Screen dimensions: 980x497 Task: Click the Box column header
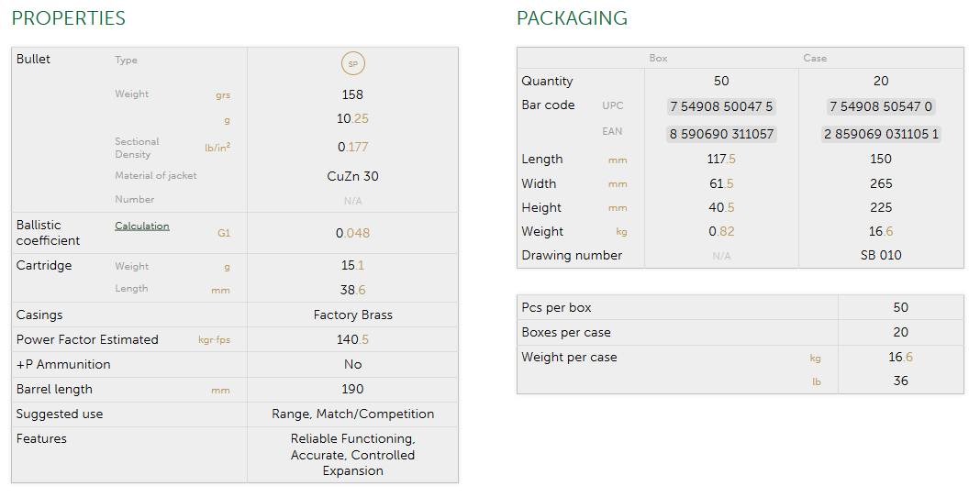[x=658, y=58]
